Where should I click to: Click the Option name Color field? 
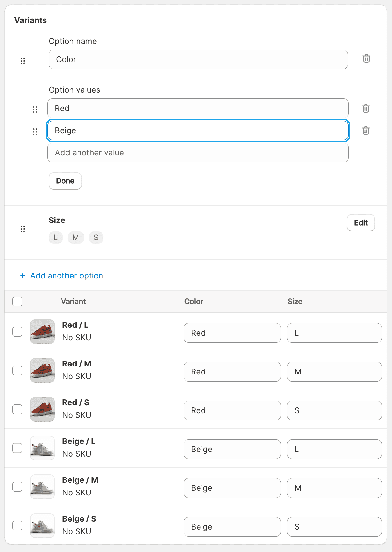198,59
